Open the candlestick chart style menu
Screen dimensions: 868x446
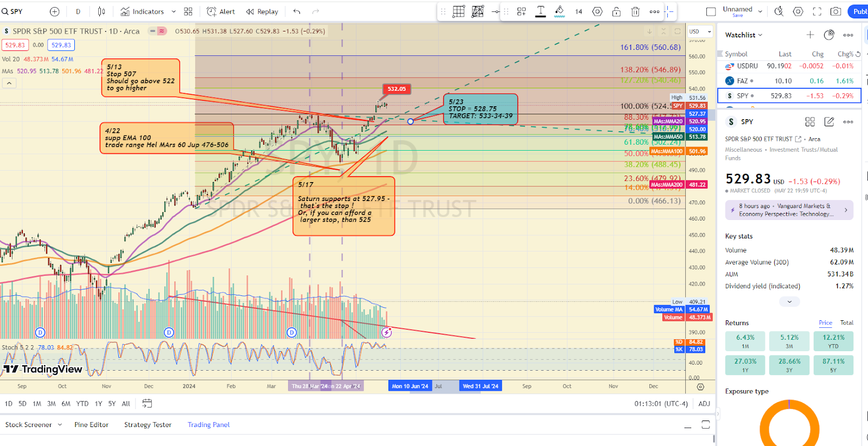tap(101, 11)
